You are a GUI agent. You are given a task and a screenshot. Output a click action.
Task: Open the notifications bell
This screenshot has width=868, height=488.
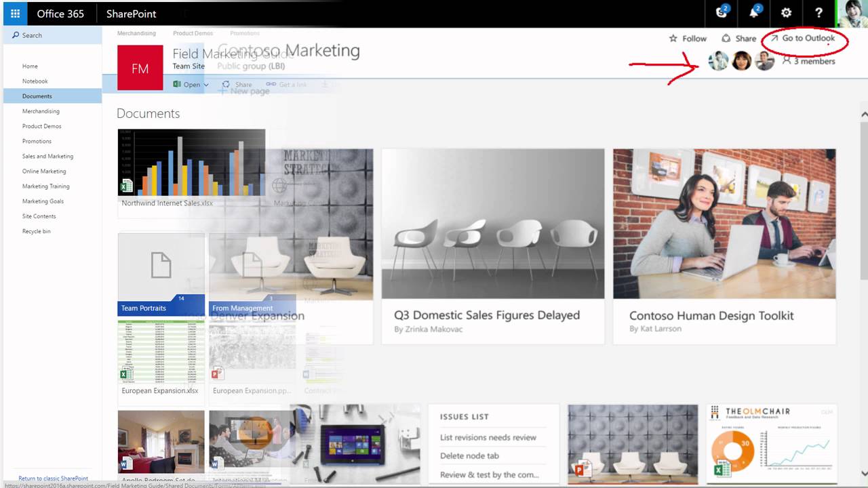pyautogui.click(x=754, y=13)
